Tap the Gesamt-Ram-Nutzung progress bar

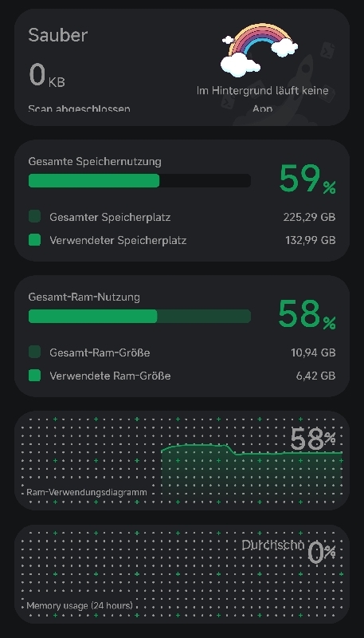(139, 316)
